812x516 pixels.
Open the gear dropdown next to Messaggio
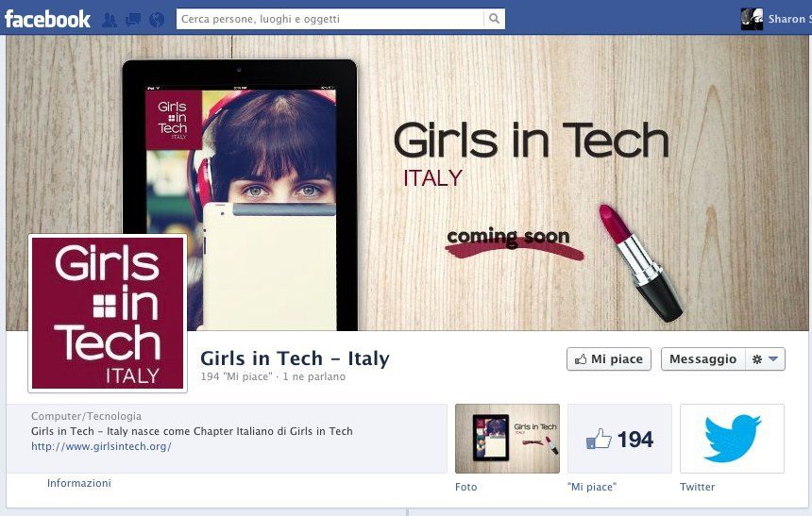pyautogui.click(x=766, y=359)
